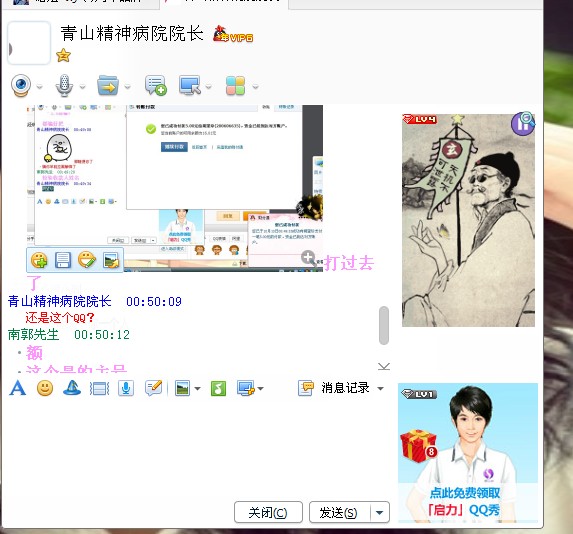
Task: Edit image as emoticon with pencil smiley
Action: coord(87,260)
